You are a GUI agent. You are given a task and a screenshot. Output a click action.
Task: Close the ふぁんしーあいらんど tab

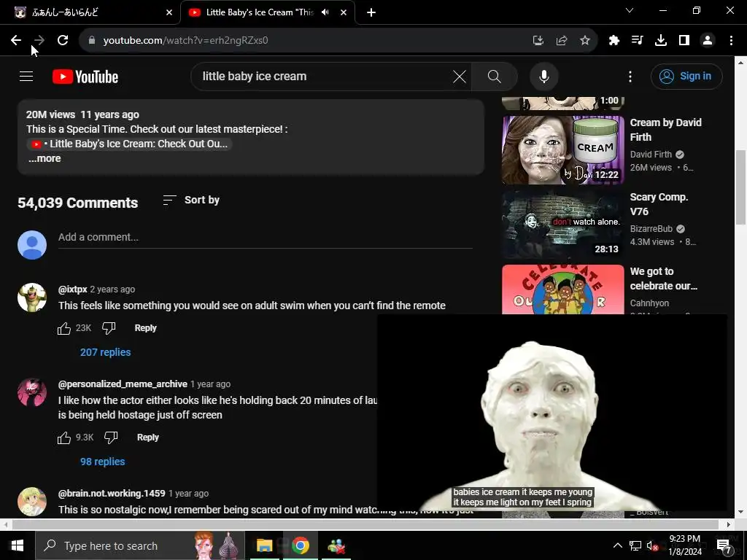click(169, 13)
